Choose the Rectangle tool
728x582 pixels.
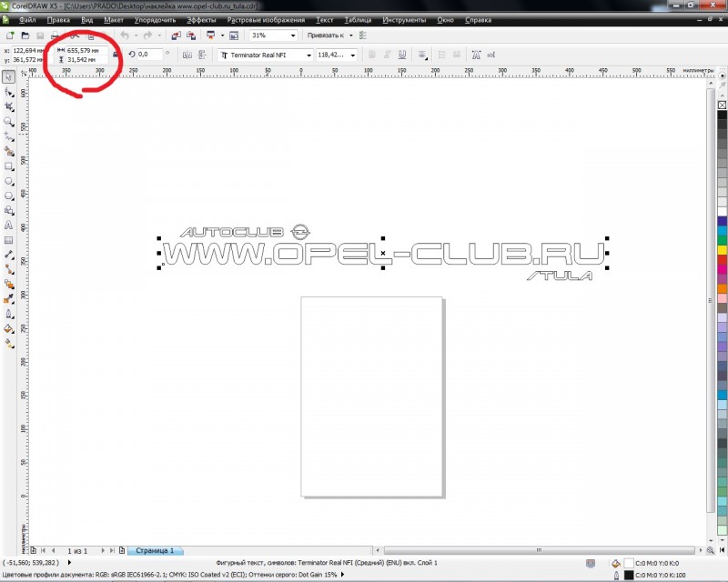[8, 166]
